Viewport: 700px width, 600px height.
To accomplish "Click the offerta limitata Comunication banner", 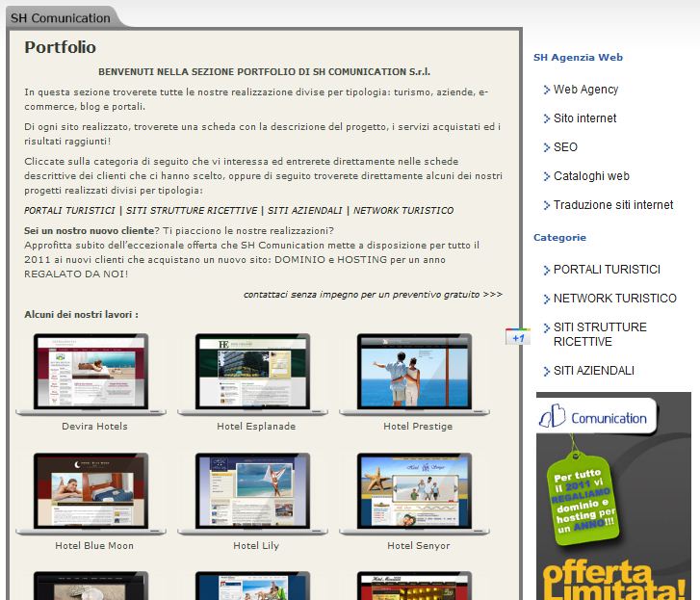I will 613,496.
